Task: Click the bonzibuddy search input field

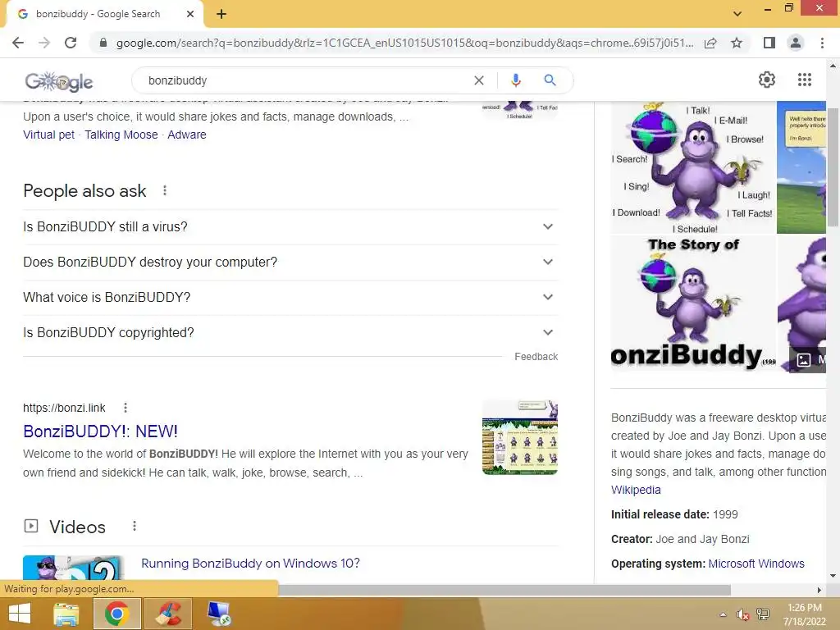Action: [305, 80]
